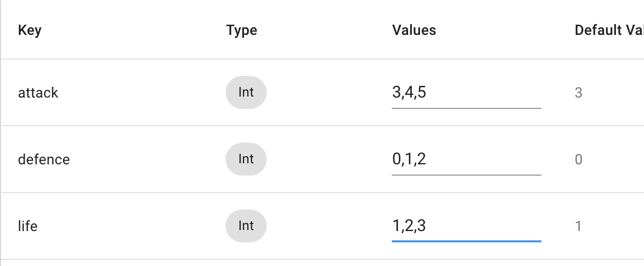Click the default value 3 for attack
644x266 pixels.
pyautogui.click(x=578, y=93)
